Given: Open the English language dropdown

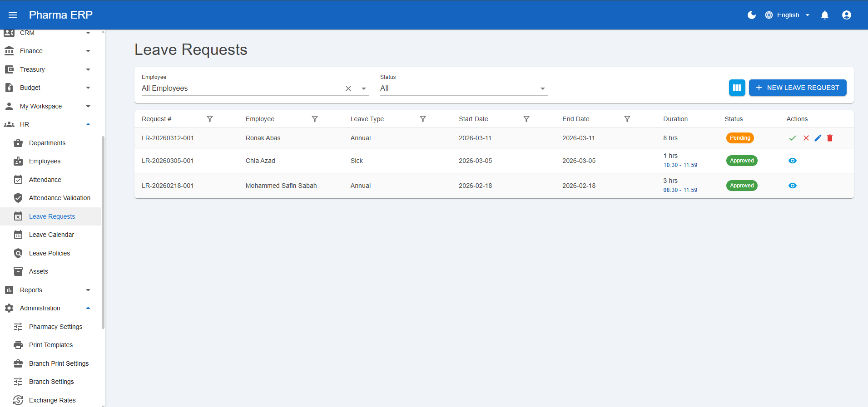Looking at the screenshot, I should 788,15.
